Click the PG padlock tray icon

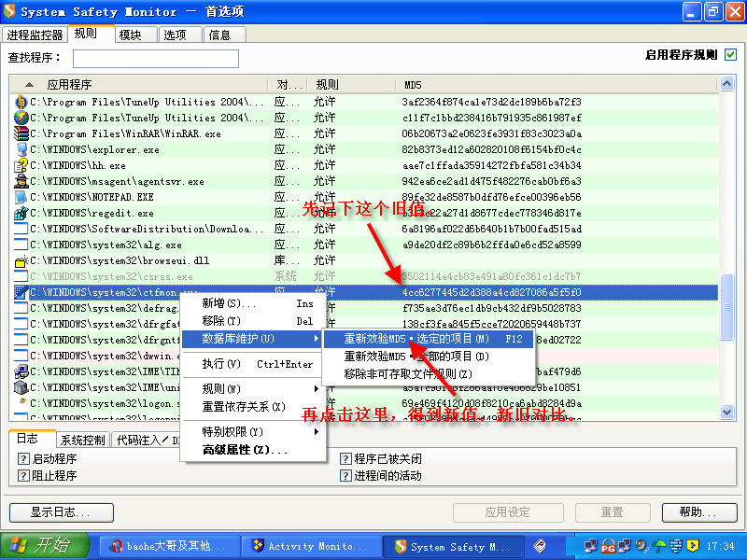[x=608, y=546]
